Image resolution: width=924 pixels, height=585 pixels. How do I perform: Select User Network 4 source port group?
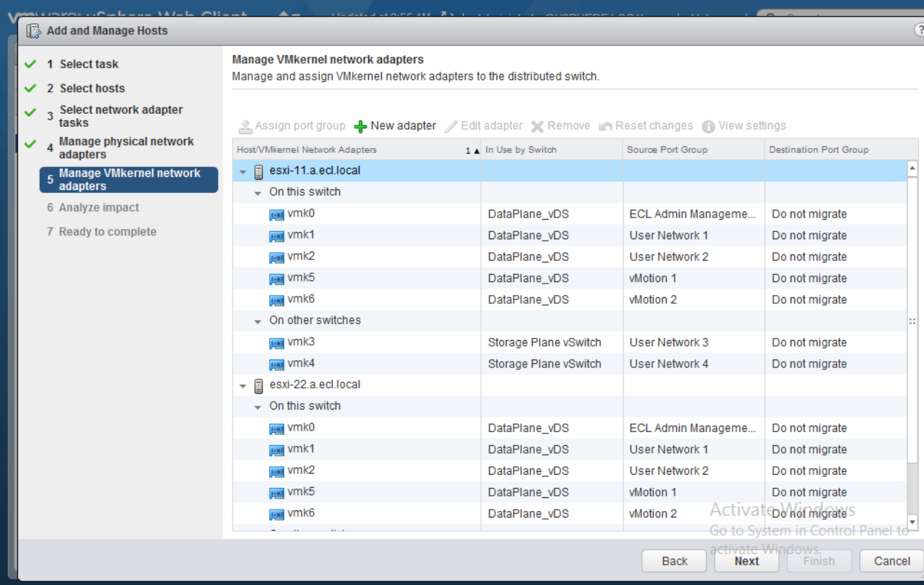694,364
